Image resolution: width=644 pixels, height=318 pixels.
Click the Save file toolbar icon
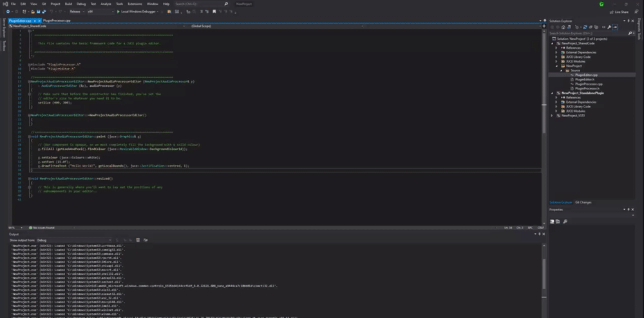(39, 12)
